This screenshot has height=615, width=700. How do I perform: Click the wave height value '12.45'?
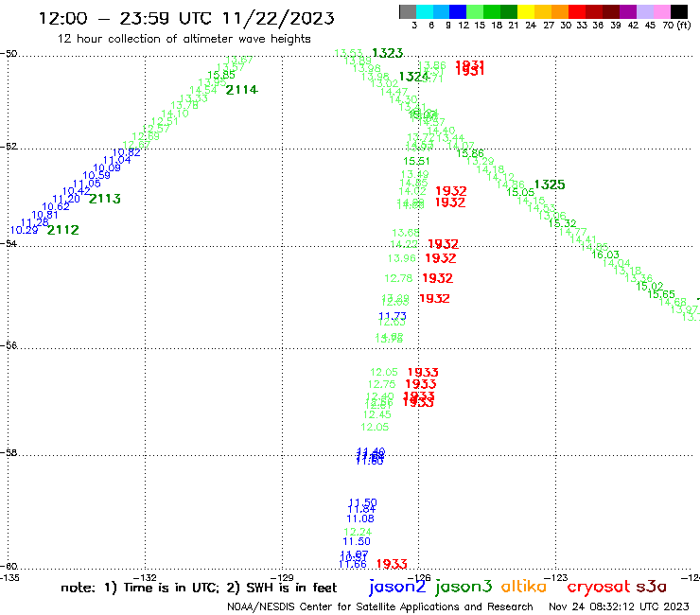[376, 414]
